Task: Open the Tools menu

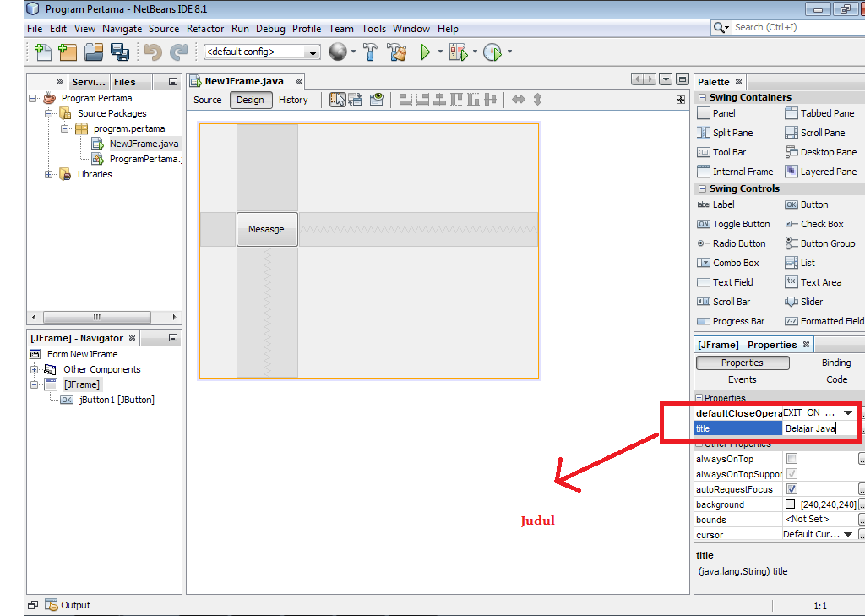Action: 374,28
